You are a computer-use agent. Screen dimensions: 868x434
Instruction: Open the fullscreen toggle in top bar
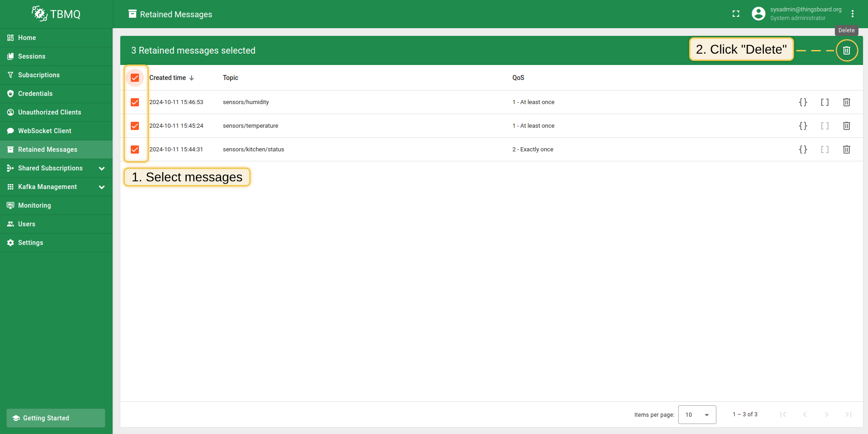click(x=736, y=14)
